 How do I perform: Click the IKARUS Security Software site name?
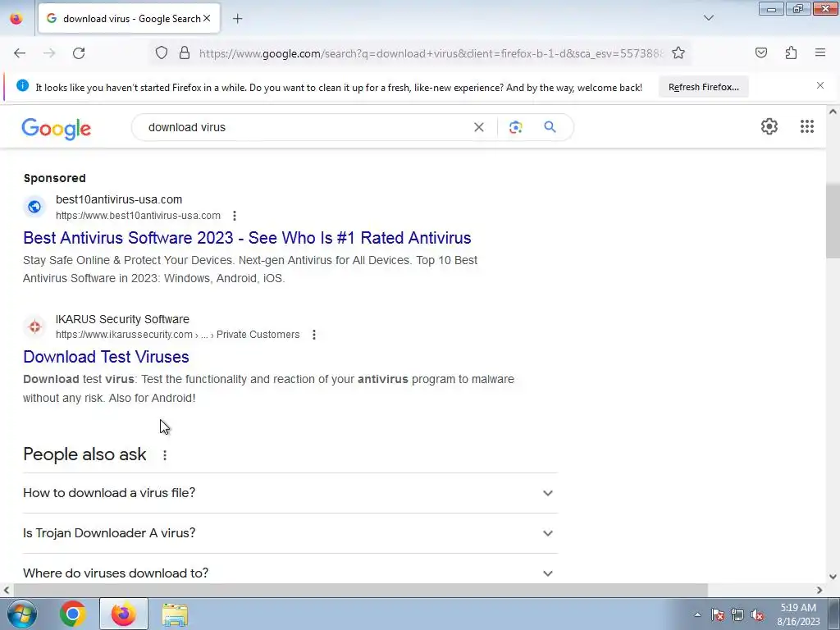click(x=122, y=319)
